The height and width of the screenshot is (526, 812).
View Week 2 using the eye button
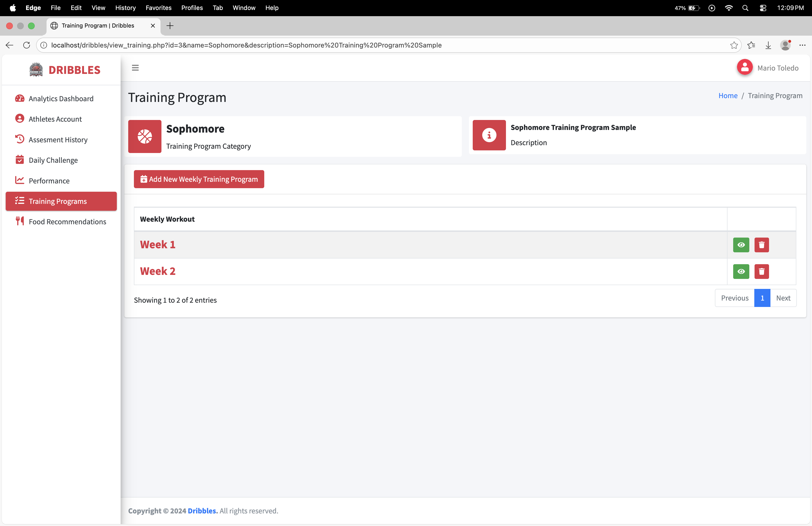741,271
